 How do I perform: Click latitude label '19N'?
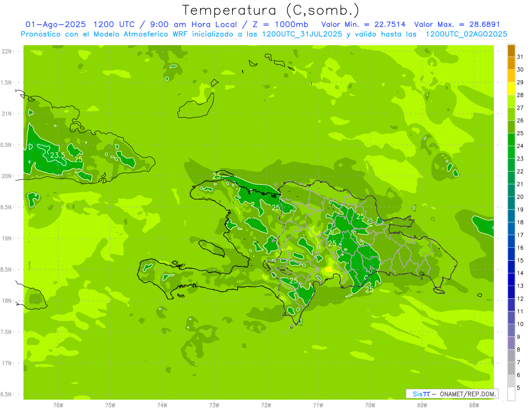7,239
